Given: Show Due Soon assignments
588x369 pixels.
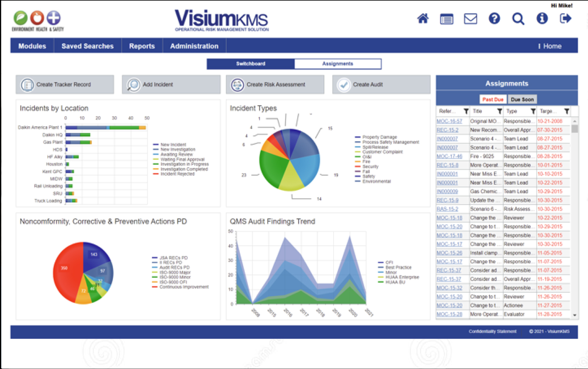Looking at the screenshot, I should click(x=522, y=99).
